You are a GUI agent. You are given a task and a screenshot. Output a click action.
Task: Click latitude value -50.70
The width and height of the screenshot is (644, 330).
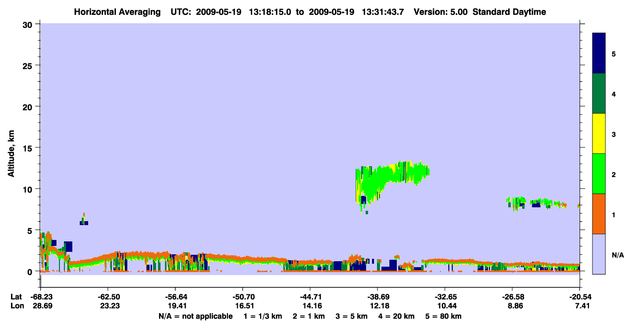[x=243, y=297]
